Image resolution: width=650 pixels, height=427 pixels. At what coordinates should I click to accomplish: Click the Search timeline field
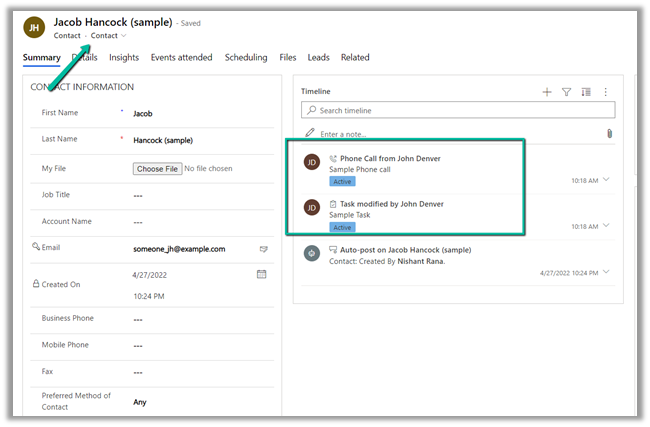click(x=458, y=111)
